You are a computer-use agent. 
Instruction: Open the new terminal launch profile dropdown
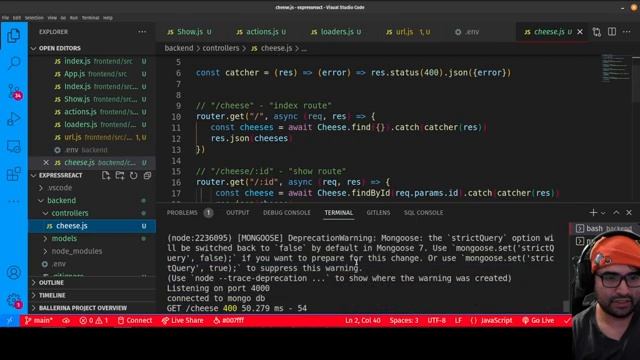pos(603,213)
